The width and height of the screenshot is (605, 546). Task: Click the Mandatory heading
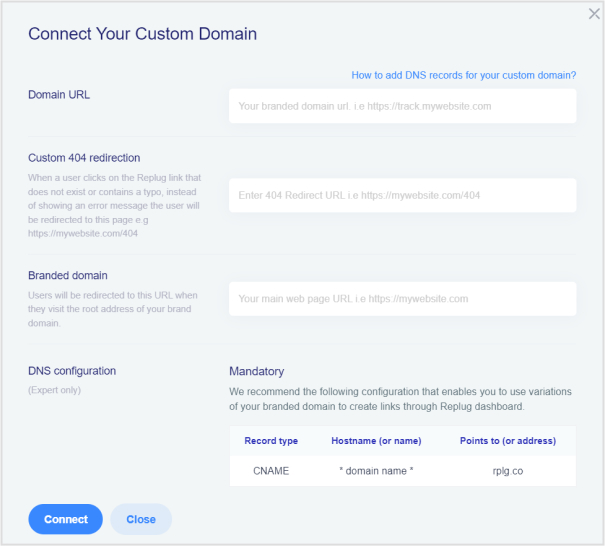click(257, 371)
